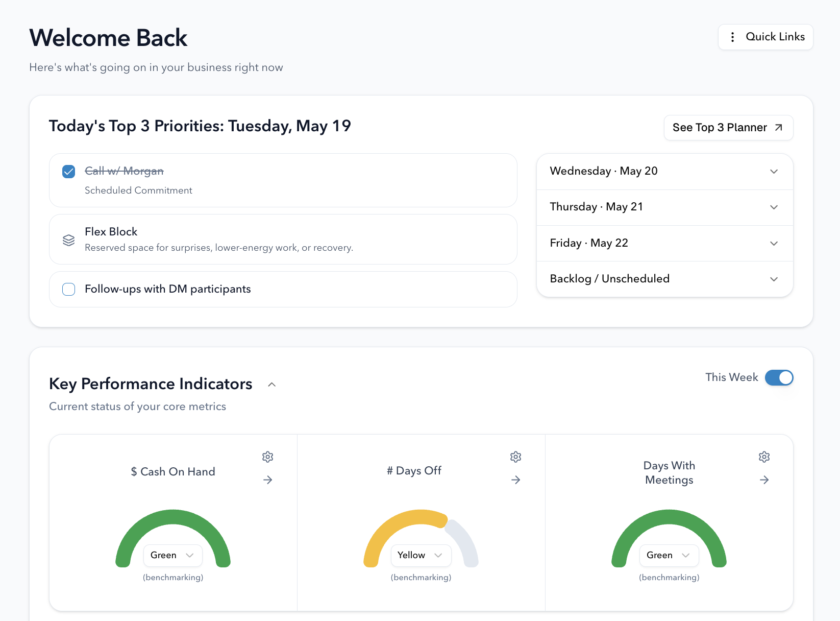
Task: Click the green gauge for Cash On Hand
Action: coord(173,517)
